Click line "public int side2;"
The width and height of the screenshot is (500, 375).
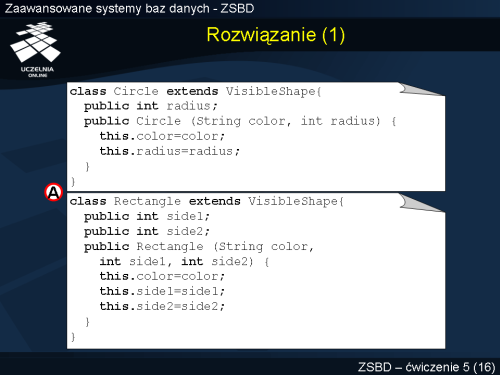click(147, 232)
